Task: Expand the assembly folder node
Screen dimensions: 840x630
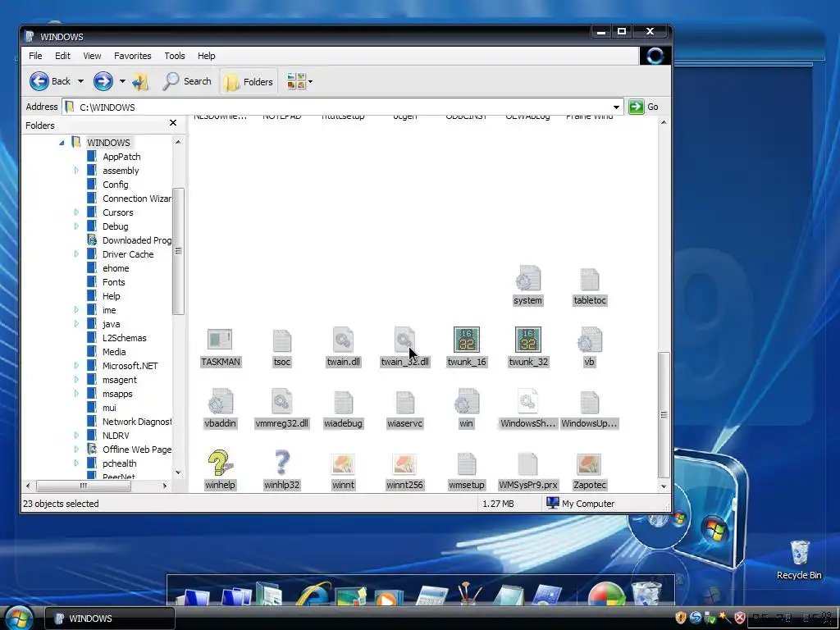Action: coord(76,171)
